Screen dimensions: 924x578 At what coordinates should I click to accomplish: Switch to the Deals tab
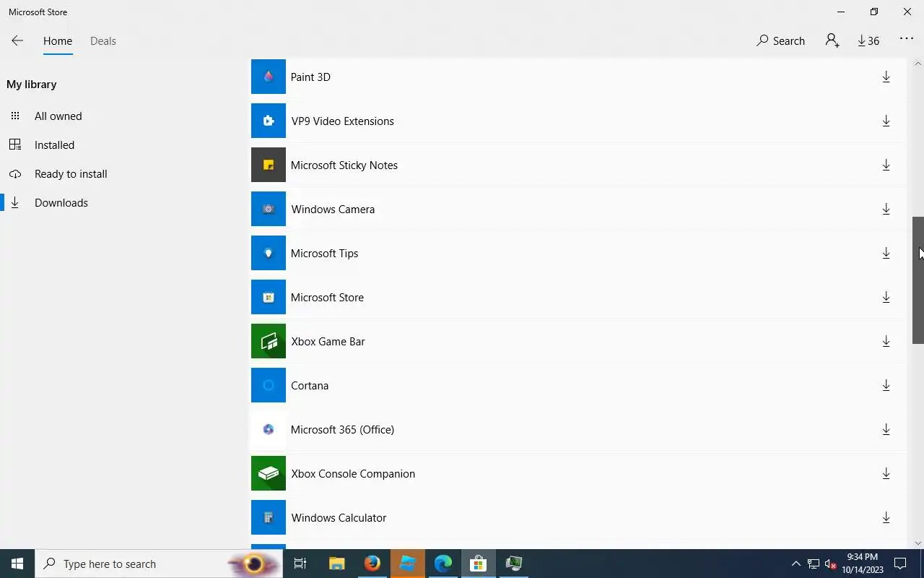coord(103,40)
